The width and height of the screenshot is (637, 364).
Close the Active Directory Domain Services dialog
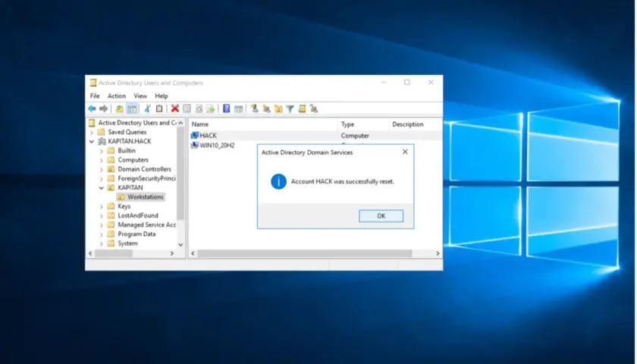405,152
